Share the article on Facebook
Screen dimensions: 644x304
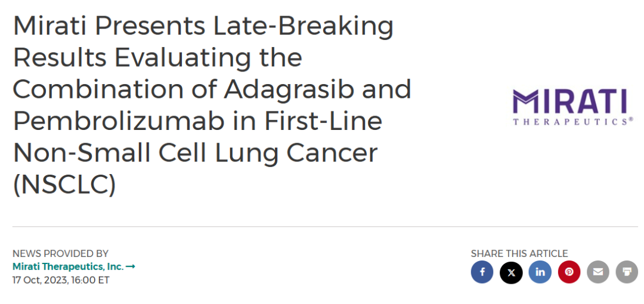[x=482, y=272]
